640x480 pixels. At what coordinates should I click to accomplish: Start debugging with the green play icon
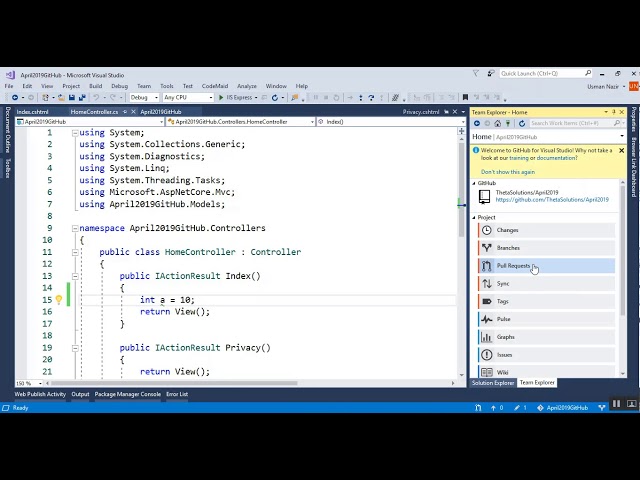click(x=221, y=98)
